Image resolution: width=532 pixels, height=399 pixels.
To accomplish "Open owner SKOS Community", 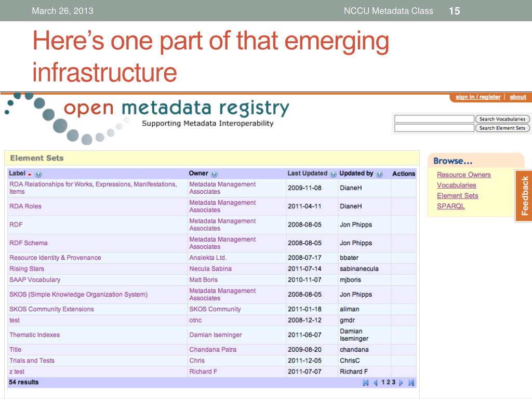I will click(x=215, y=309).
